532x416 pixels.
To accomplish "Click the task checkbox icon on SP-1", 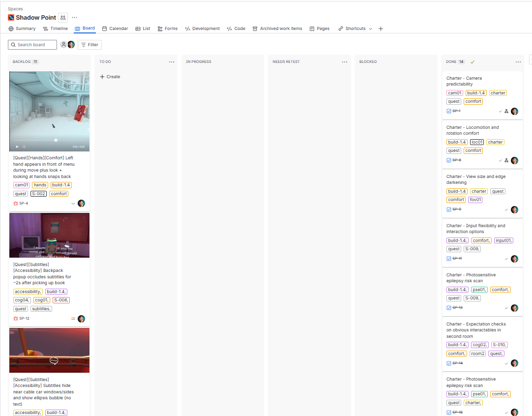I will (449, 111).
